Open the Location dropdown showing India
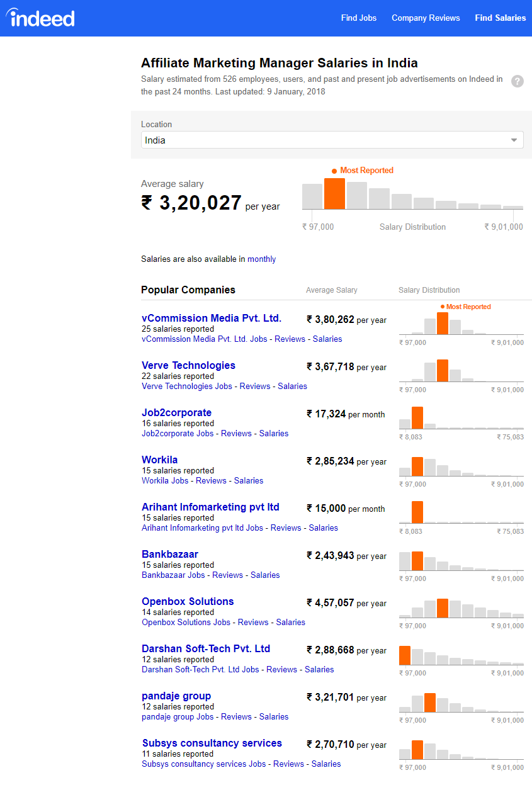 click(332, 140)
